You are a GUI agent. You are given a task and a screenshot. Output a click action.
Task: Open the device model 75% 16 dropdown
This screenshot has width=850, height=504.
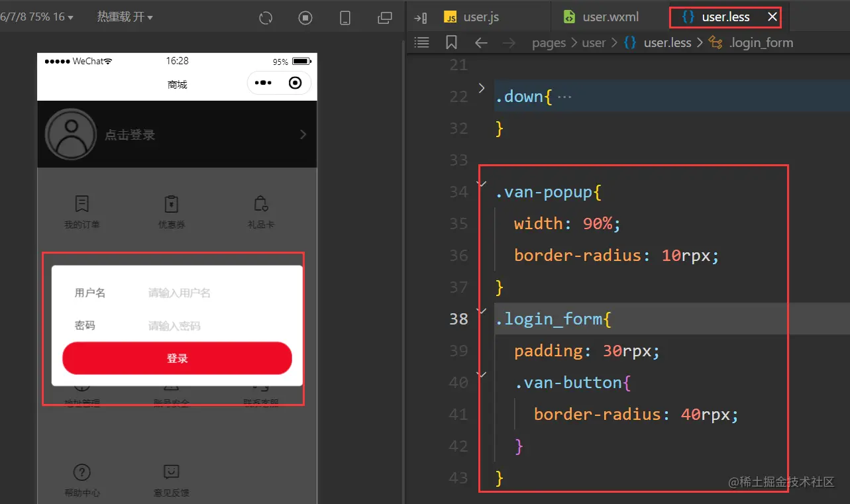pos(37,17)
